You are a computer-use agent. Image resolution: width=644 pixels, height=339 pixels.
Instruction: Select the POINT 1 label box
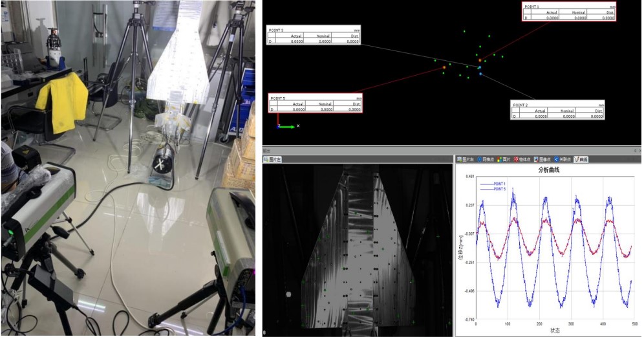pyautogui.click(x=569, y=12)
